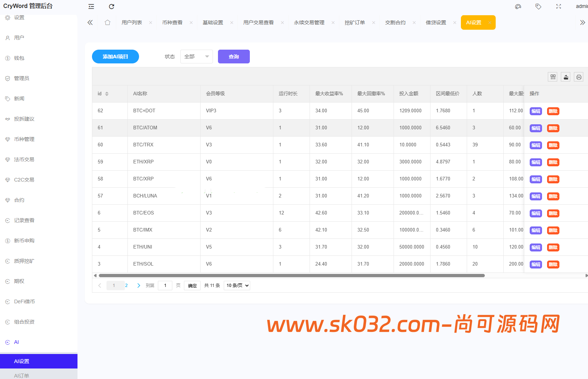Click the 确定 pagination button
The width and height of the screenshot is (588, 379).
[x=192, y=286]
